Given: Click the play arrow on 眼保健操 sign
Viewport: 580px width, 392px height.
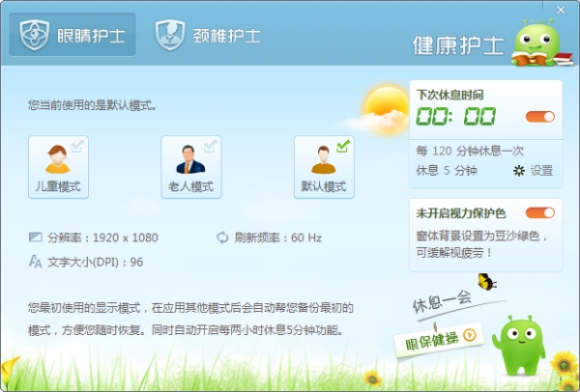Looking at the screenshot, I should (x=470, y=335).
